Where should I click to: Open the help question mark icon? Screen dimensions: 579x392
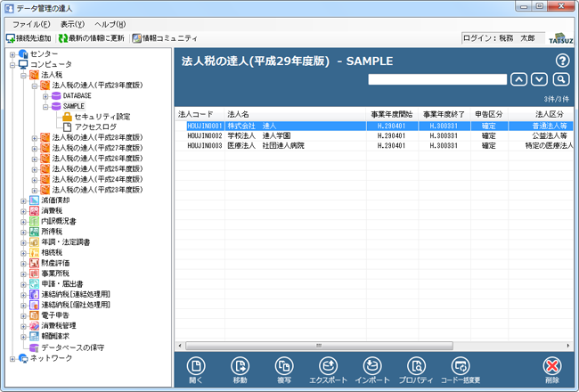point(562,61)
